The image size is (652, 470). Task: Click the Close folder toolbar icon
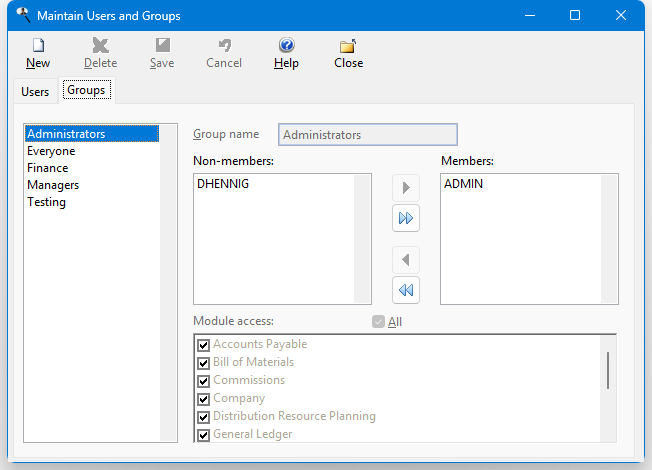348,46
